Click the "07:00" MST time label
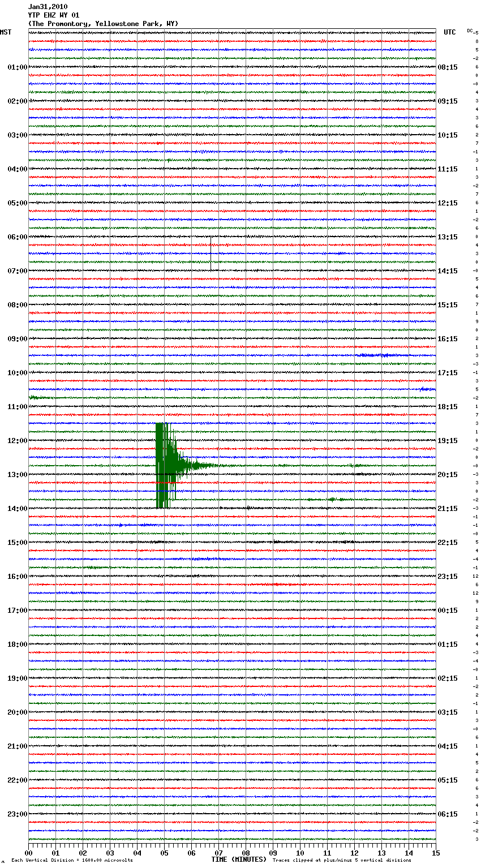The height and width of the screenshot is (868, 481). 18,271
